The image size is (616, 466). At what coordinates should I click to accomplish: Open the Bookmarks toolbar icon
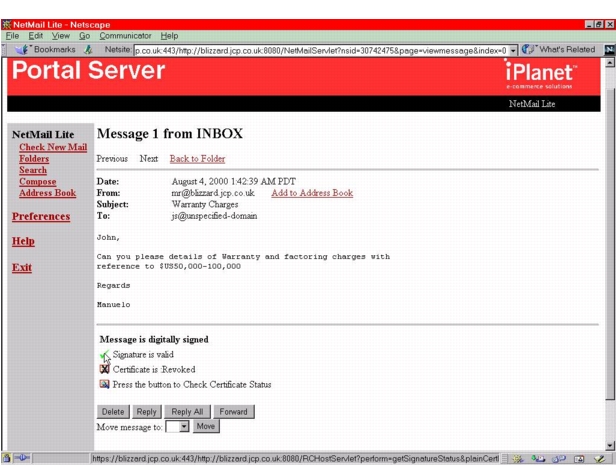coord(22,50)
